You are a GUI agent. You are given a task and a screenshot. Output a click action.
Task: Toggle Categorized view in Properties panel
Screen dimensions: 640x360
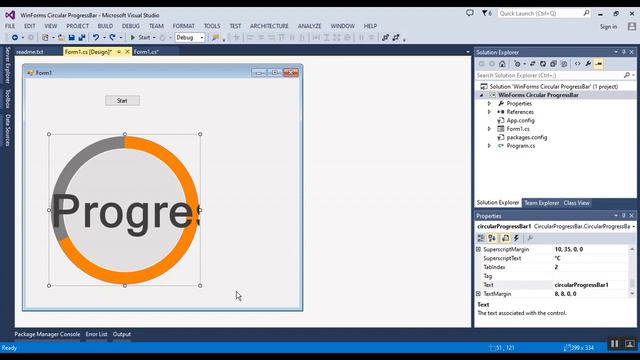[x=481, y=238]
